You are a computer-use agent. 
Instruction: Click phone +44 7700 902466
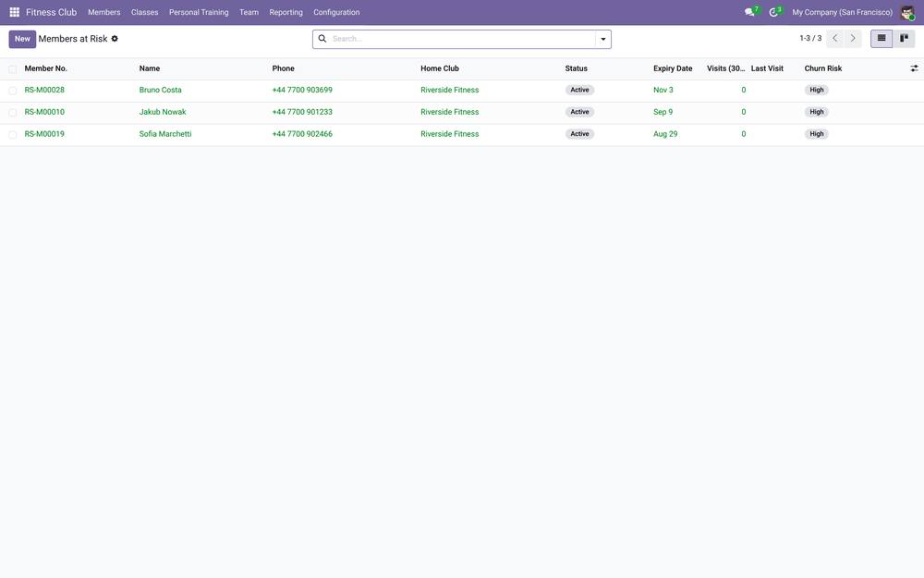302,134
